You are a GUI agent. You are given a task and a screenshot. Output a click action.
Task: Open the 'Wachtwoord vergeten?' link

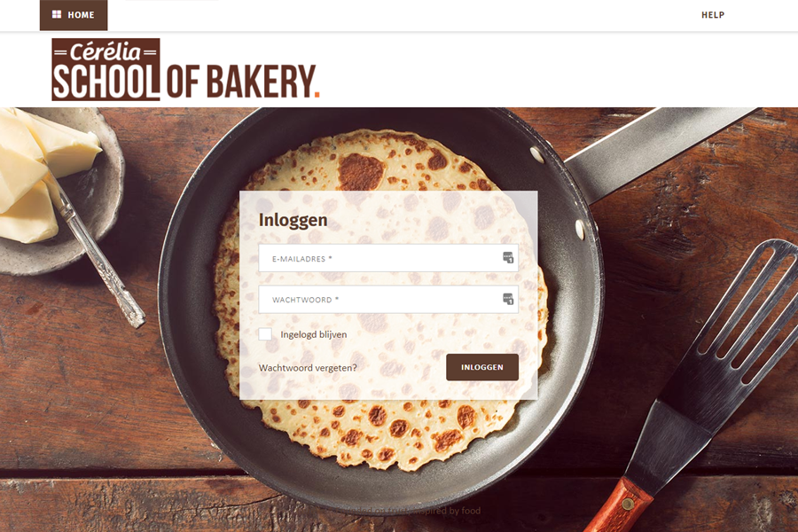pyautogui.click(x=308, y=368)
